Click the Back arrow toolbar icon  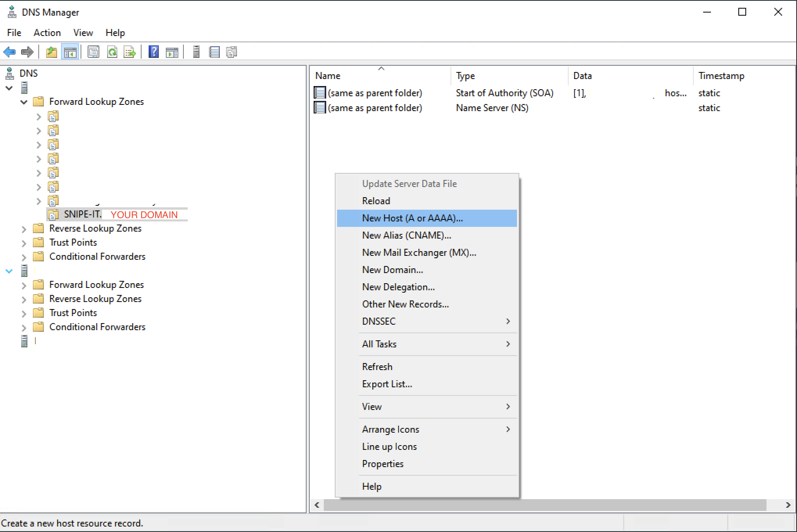pyautogui.click(x=9, y=52)
